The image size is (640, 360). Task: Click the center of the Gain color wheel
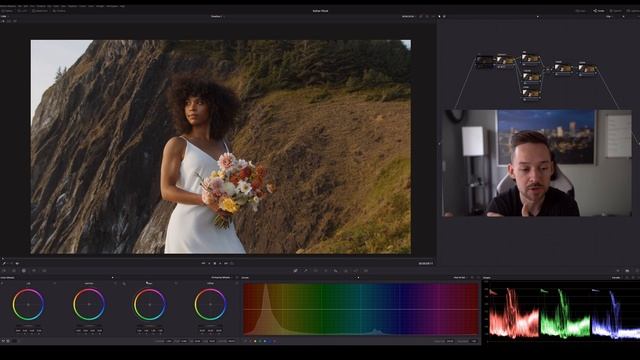pos(149,304)
